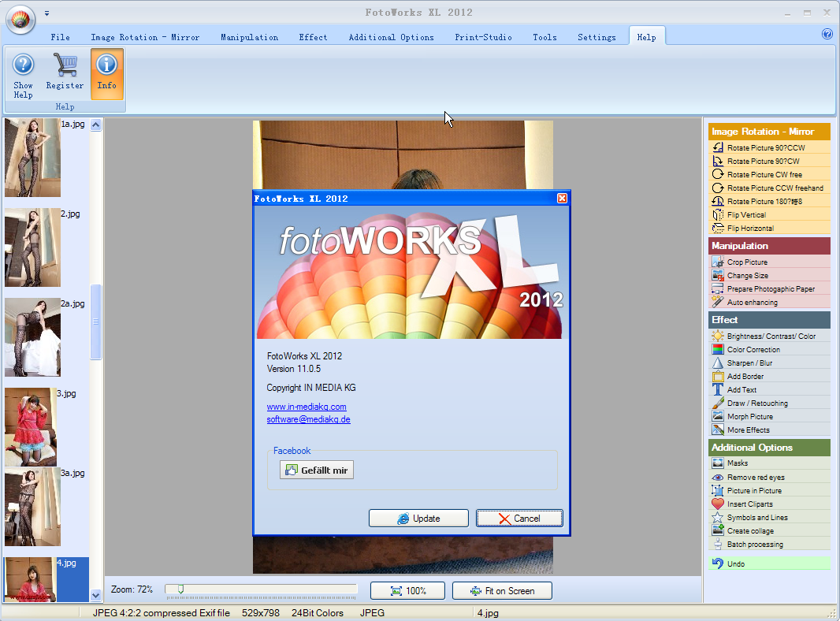Screen dimensions: 840x621
Task: Select Rotate Picture CW free icon
Action: point(718,174)
